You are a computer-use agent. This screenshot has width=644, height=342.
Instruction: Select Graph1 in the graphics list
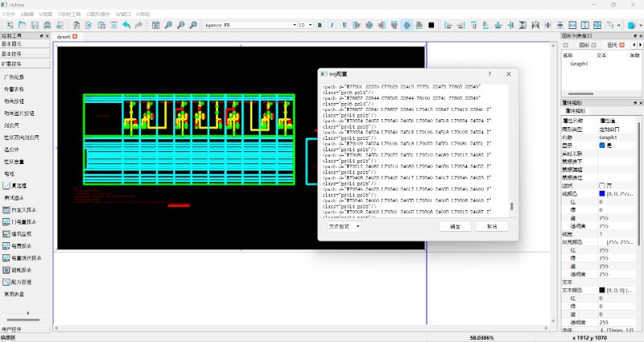(579, 64)
